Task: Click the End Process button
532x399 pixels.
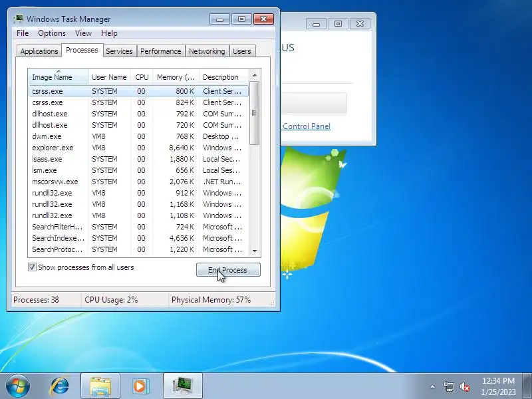Action: coord(228,270)
